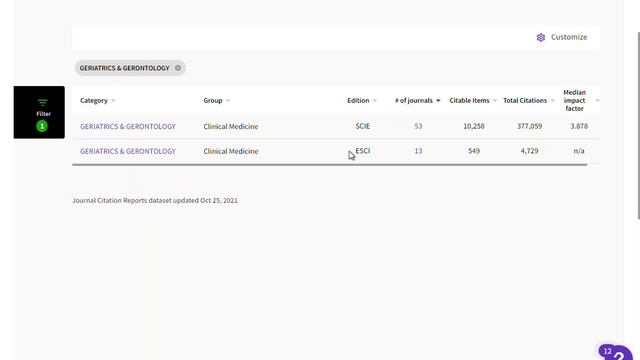Viewport: 640px width, 360px height.
Task: Click Clinical Medicine in the ESCI row
Action: 231,151
